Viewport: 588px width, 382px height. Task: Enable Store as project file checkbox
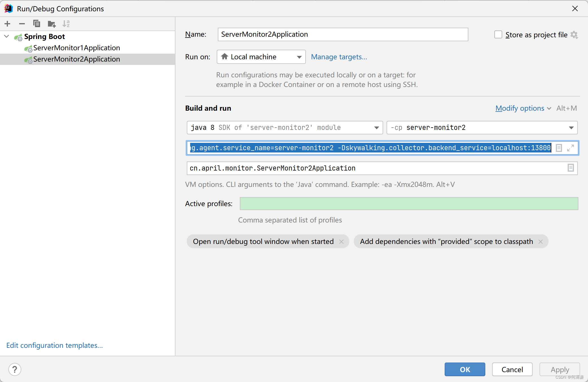tap(498, 35)
